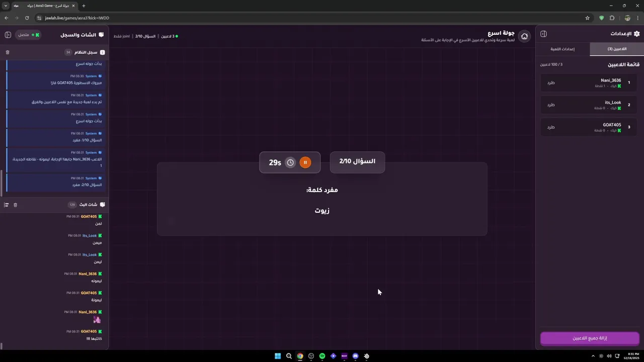
Task: Click the question word زيوت
Action: pos(322,211)
